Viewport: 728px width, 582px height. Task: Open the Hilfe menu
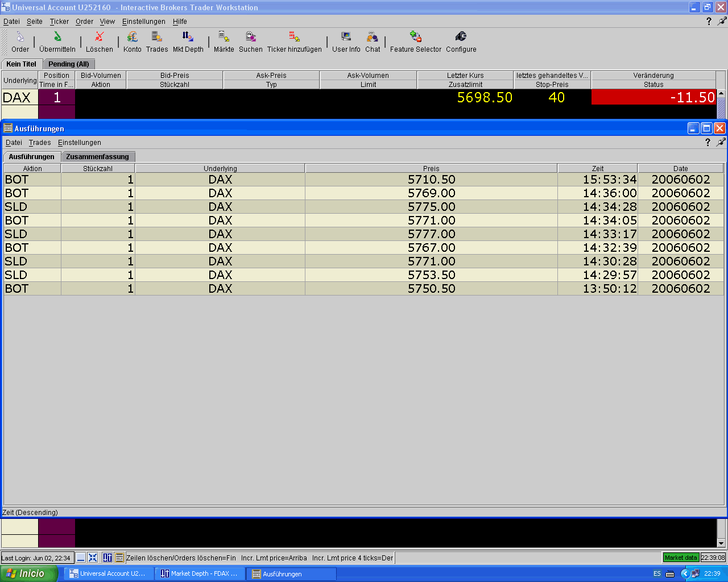click(x=180, y=21)
